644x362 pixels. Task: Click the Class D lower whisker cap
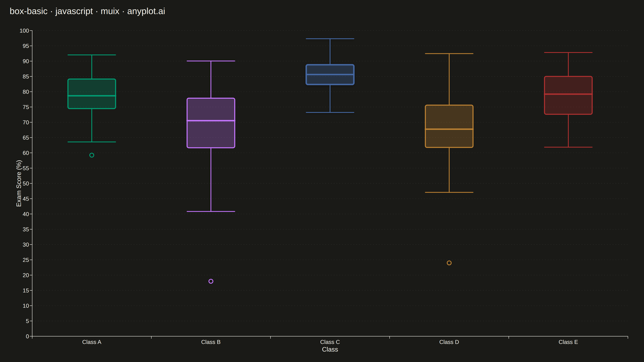(x=449, y=192)
